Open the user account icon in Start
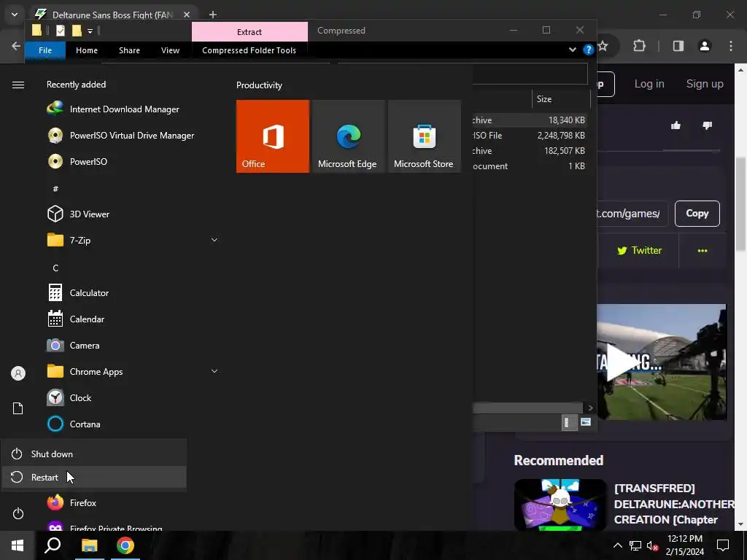This screenshot has width=747, height=560. pyautogui.click(x=18, y=373)
